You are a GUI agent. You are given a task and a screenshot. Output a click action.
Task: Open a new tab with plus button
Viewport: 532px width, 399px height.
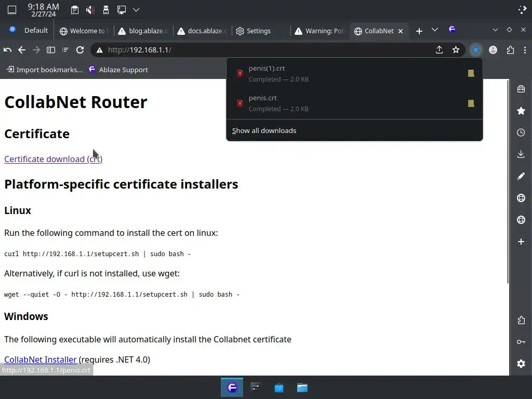(x=419, y=31)
